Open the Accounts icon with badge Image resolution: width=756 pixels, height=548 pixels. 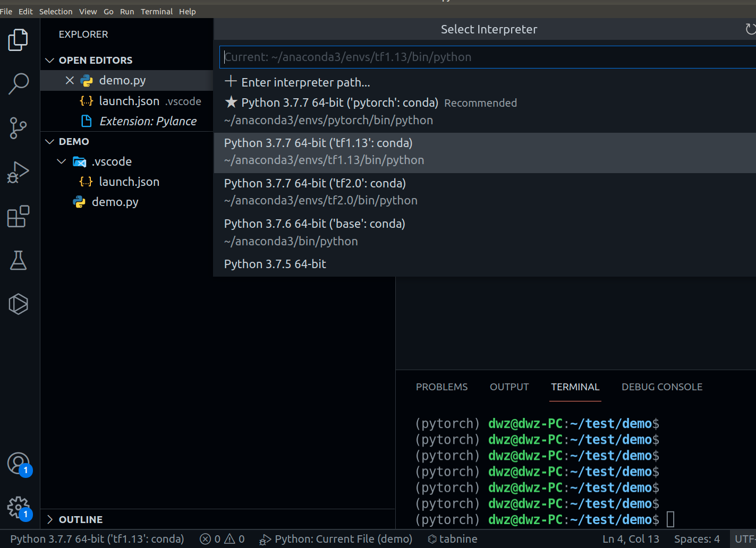19,464
